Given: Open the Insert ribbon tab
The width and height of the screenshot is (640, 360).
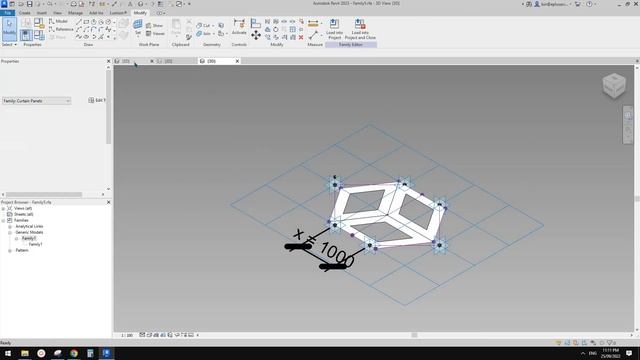Looking at the screenshot, I should 42,13.
